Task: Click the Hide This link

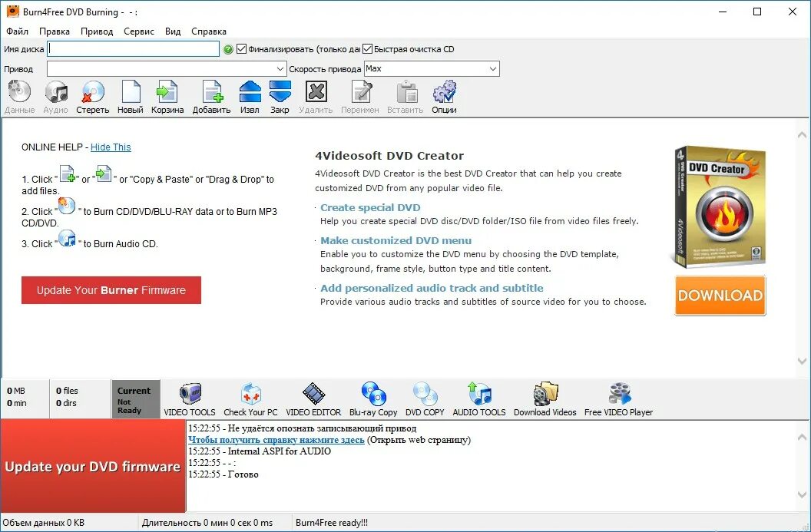Action: (111, 147)
